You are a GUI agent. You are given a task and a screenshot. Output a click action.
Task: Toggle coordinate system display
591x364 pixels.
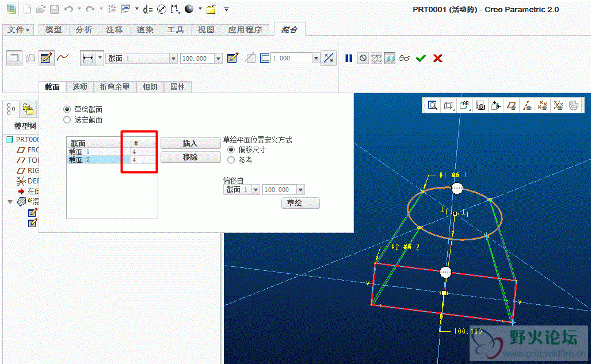tap(558, 105)
